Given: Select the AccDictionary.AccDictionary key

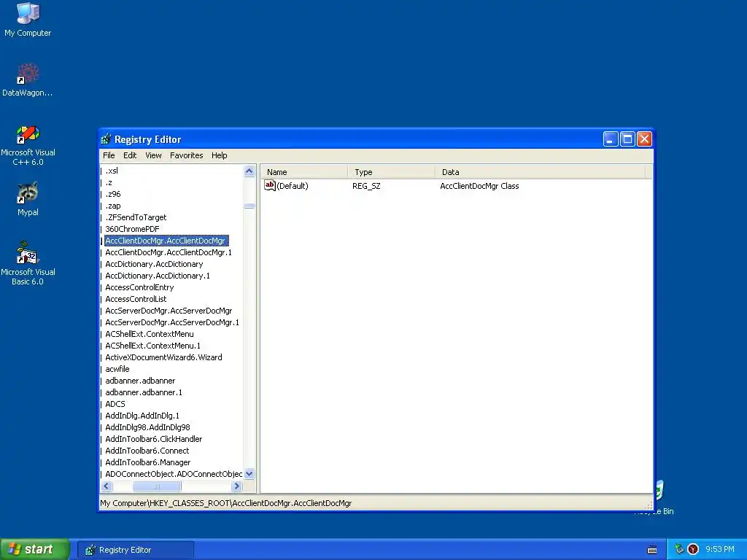Looking at the screenshot, I should (155, 264).
